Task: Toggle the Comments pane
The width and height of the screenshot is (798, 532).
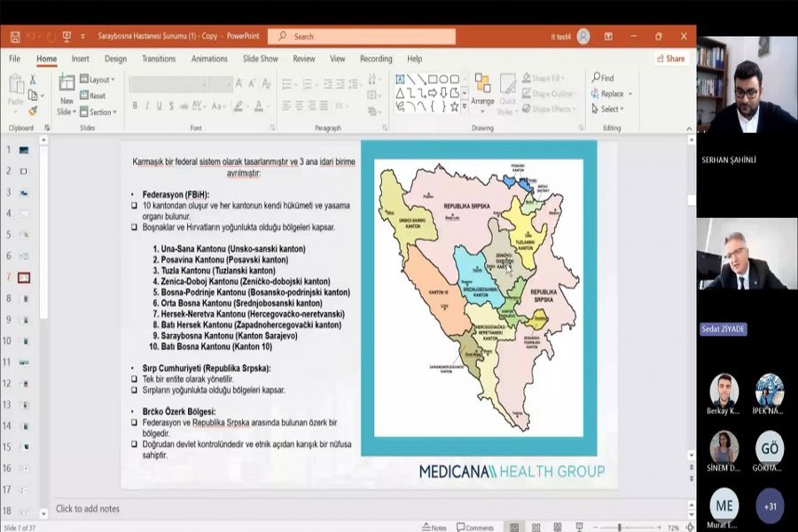Action: (x=474, y=528)
